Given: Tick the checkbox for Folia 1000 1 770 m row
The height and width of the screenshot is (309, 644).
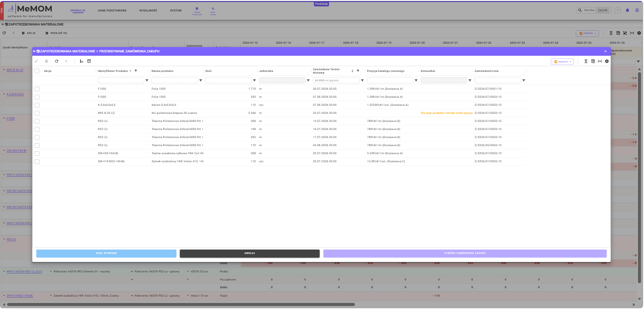Looking at the screenshot, I should [x=37, y=89].
